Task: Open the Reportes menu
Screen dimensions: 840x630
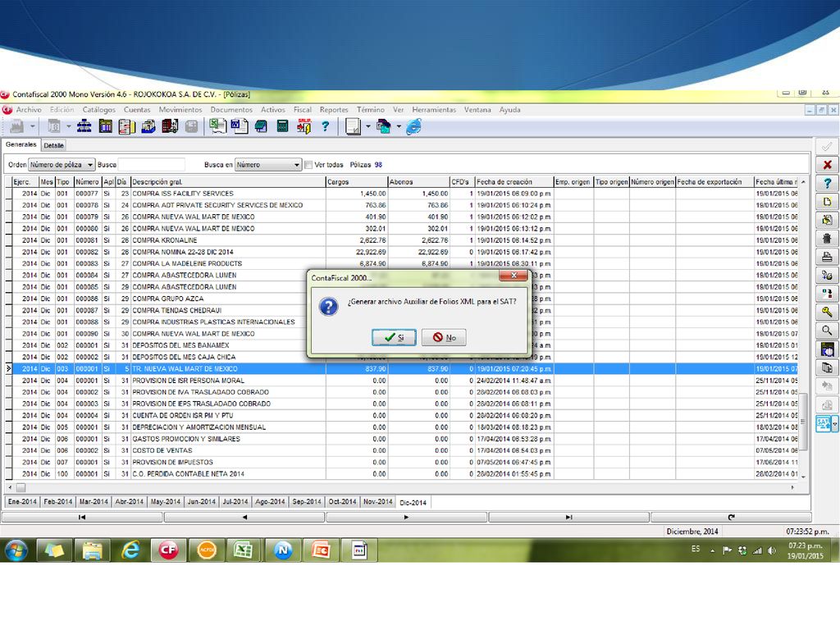Action: [x=334, y=110]
